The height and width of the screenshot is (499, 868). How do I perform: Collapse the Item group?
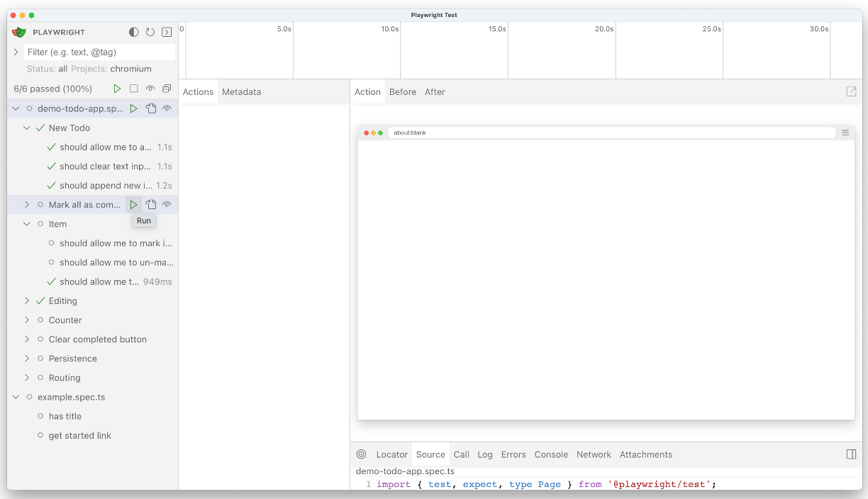click(27, 224)
